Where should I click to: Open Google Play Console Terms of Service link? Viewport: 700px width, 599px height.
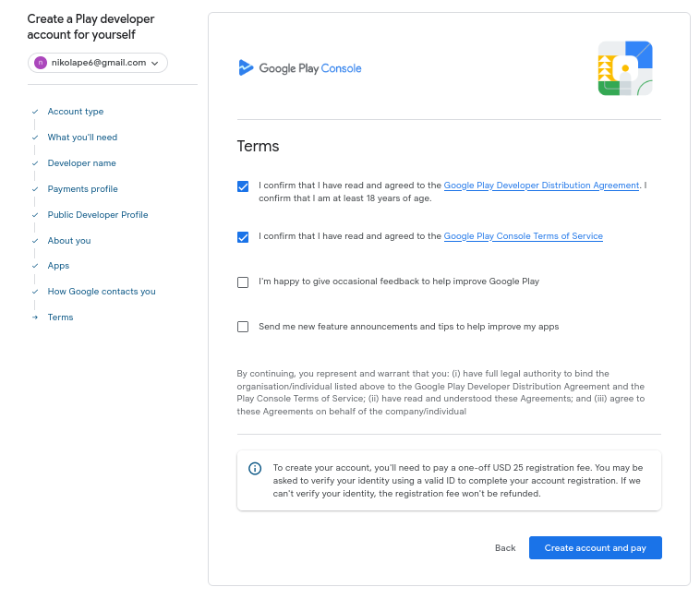[x=523, y=236]
